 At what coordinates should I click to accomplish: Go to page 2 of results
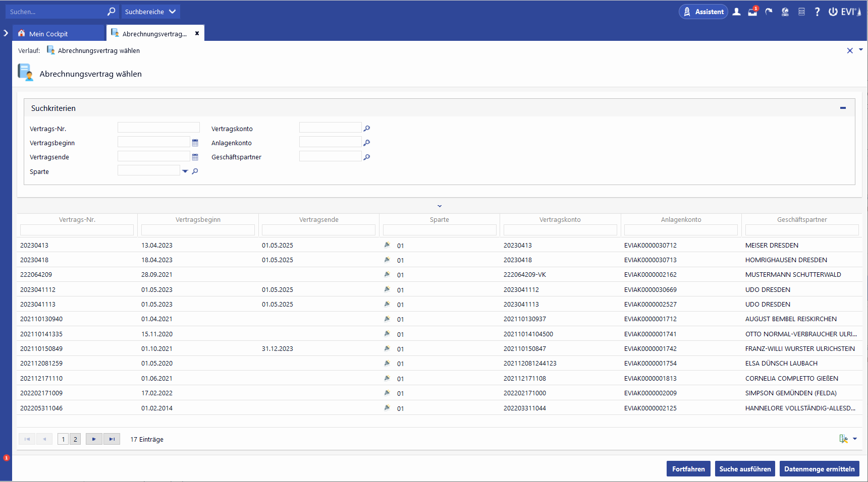pos(75,439)
